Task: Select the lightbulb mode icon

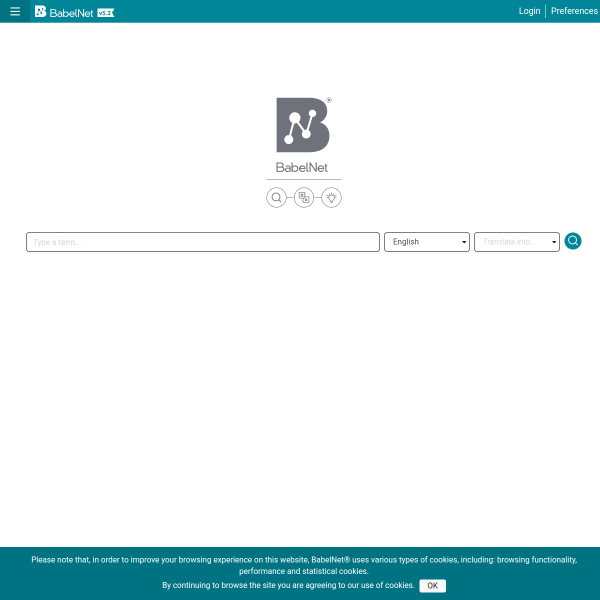Action: tap(331, 197)
